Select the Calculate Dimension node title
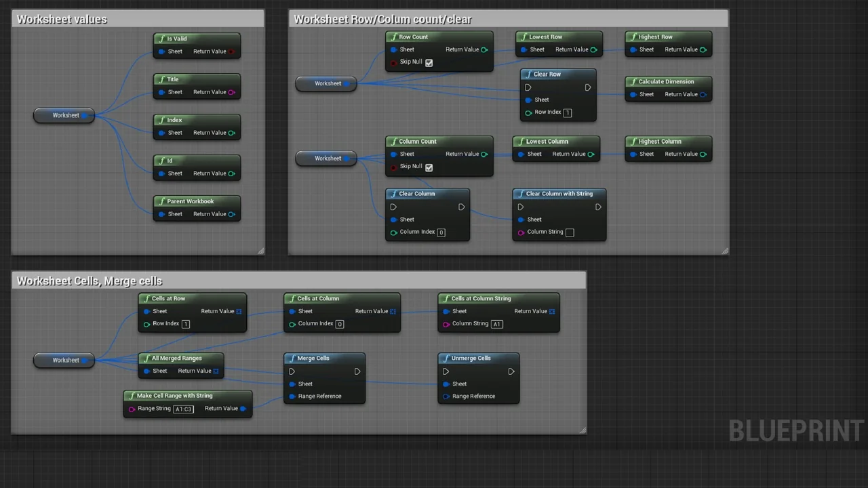This screenshot has height=488, width=868. (666, 81)
